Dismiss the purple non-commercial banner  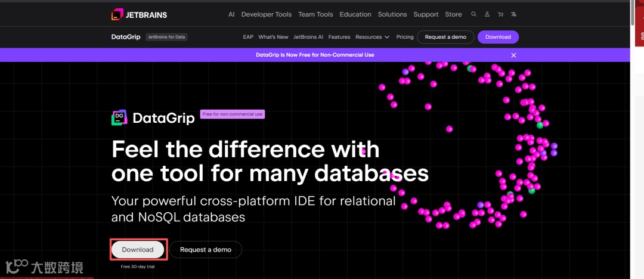pyautogui.click(x=513, y=55)
